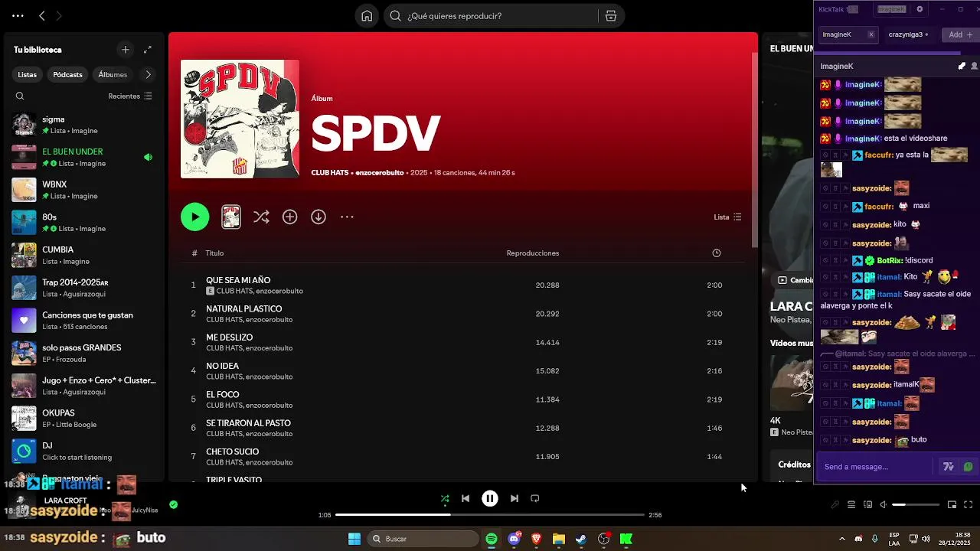Open KickTalk settings gear
980x551 pixels.
click(920, 9)
